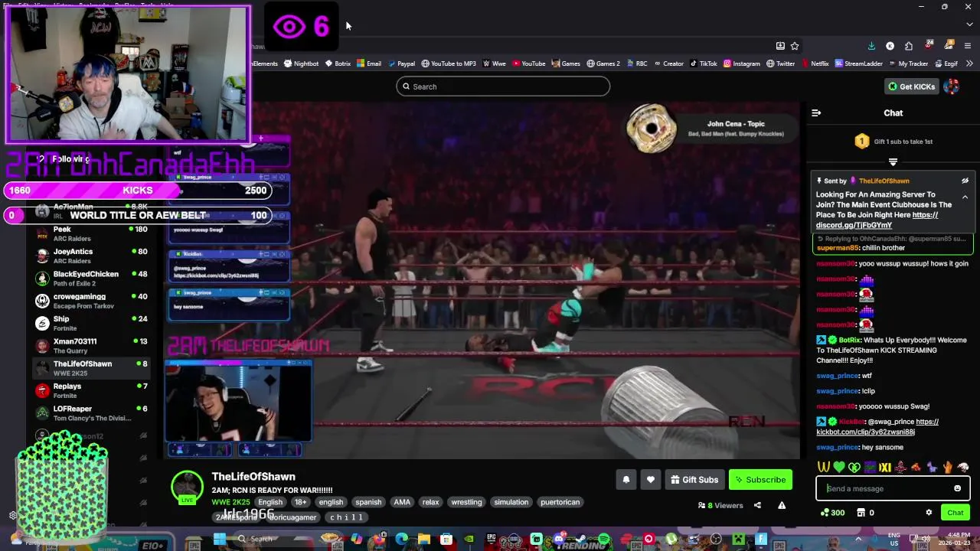Image resolution: width=980 pixels, height=551 pixels.
Task: Open the share stream icon
Action: pos(757,505)
